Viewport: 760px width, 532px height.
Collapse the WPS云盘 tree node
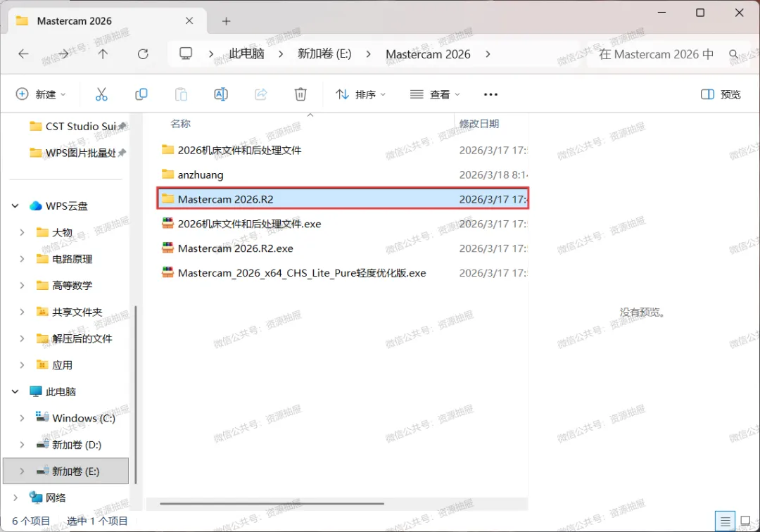[x=15, y=206]
